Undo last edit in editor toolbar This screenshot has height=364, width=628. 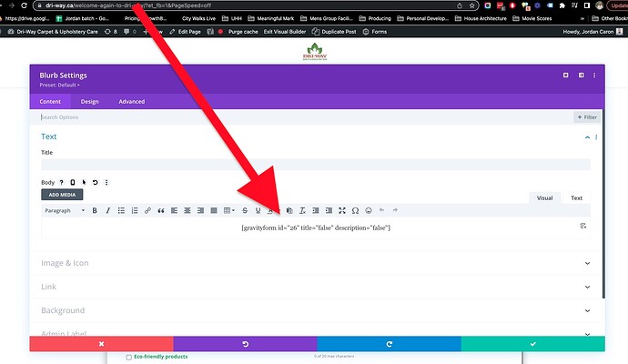(x=381, y=210)
